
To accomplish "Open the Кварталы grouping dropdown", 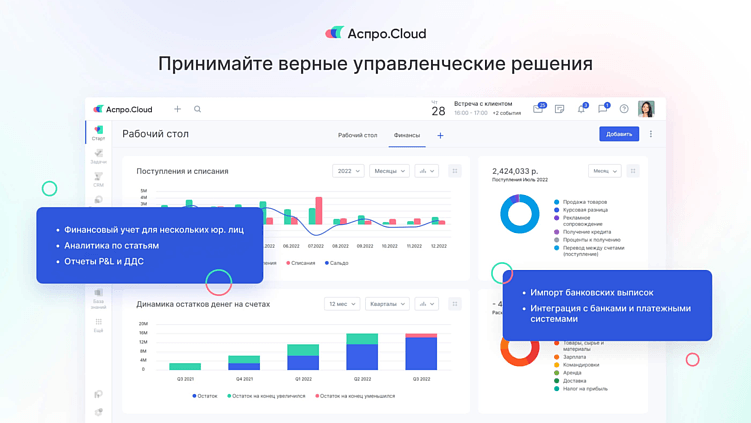I will (387, 304).
